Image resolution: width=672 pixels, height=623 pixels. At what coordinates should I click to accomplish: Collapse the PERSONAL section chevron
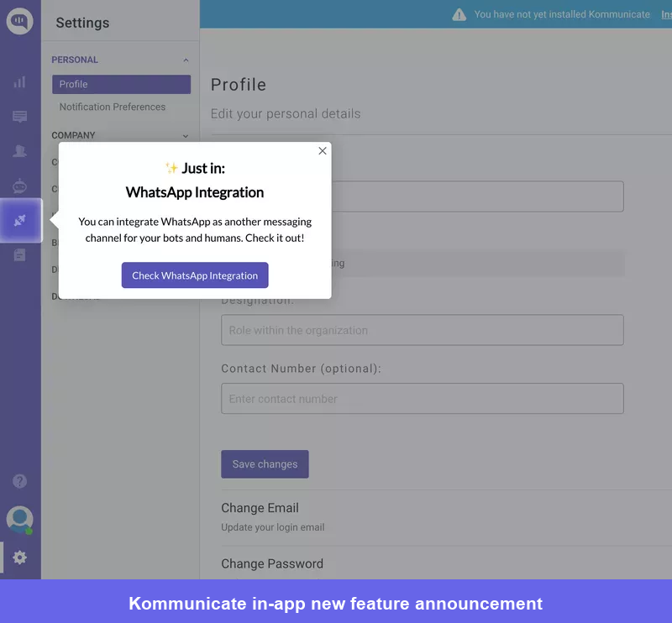click(186, 60)
